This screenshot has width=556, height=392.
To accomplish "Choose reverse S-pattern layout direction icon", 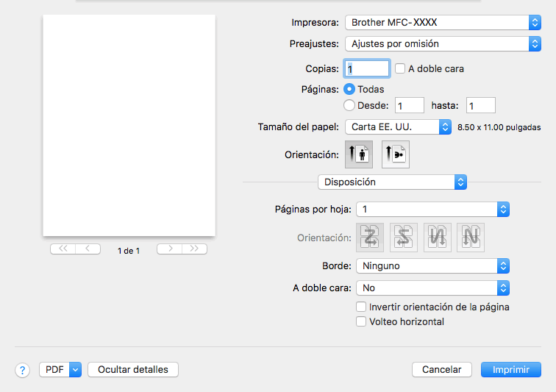I will click(x=404, y=238).
